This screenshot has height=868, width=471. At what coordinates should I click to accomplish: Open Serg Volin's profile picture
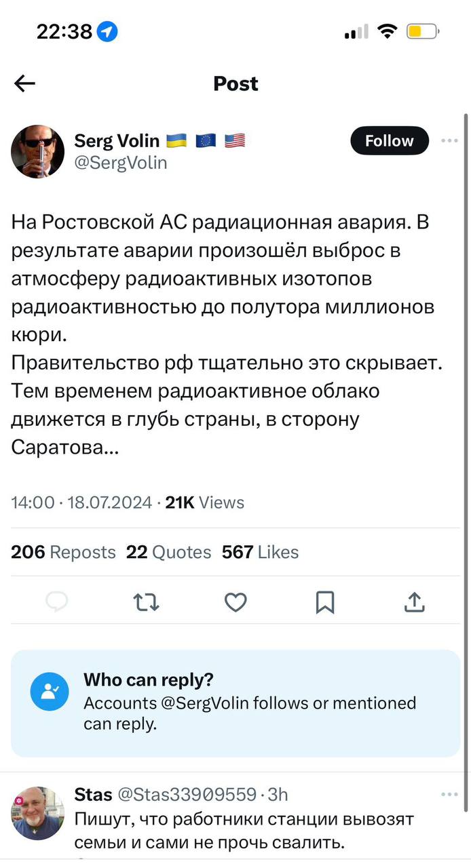pos(37,151)
